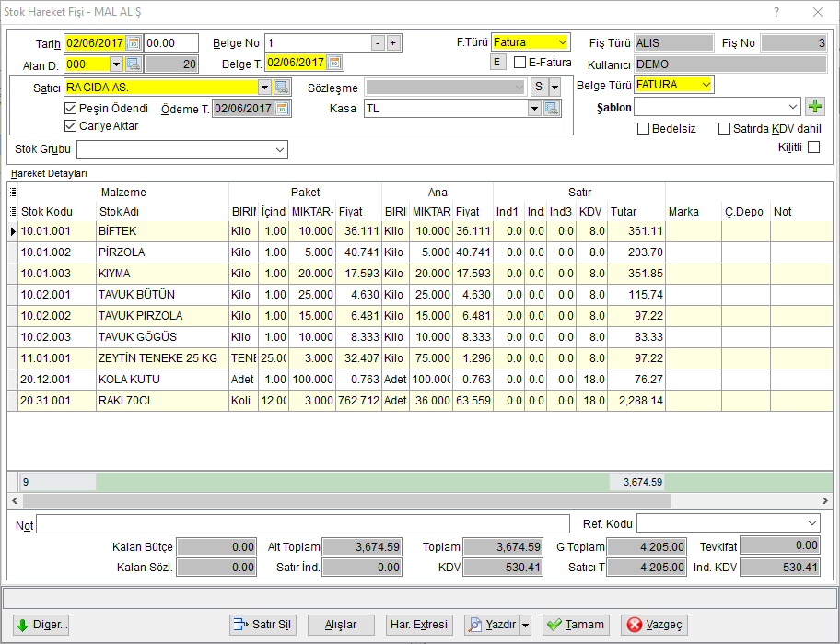Click Kasa lookup icon next to TL
The height and width of the screenshot is (644, 840).
point(551,109)
